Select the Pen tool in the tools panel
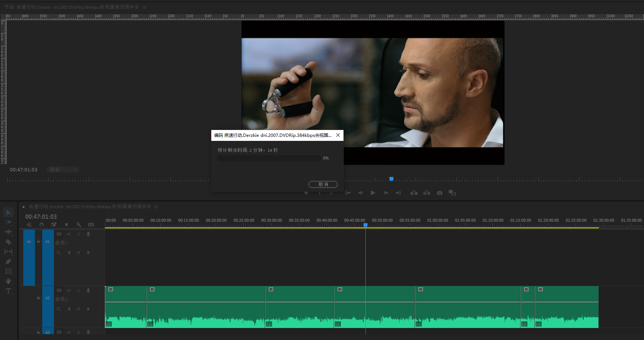Image resolution: width=644 pixels, height=340 pixels. pos(8,261)
